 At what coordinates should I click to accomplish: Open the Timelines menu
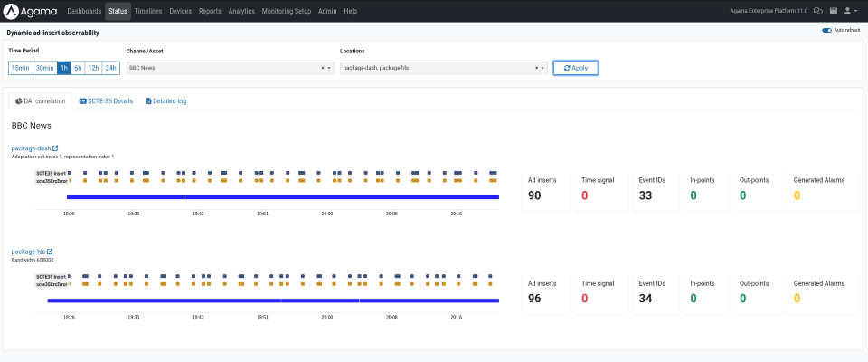pos(148,11)
